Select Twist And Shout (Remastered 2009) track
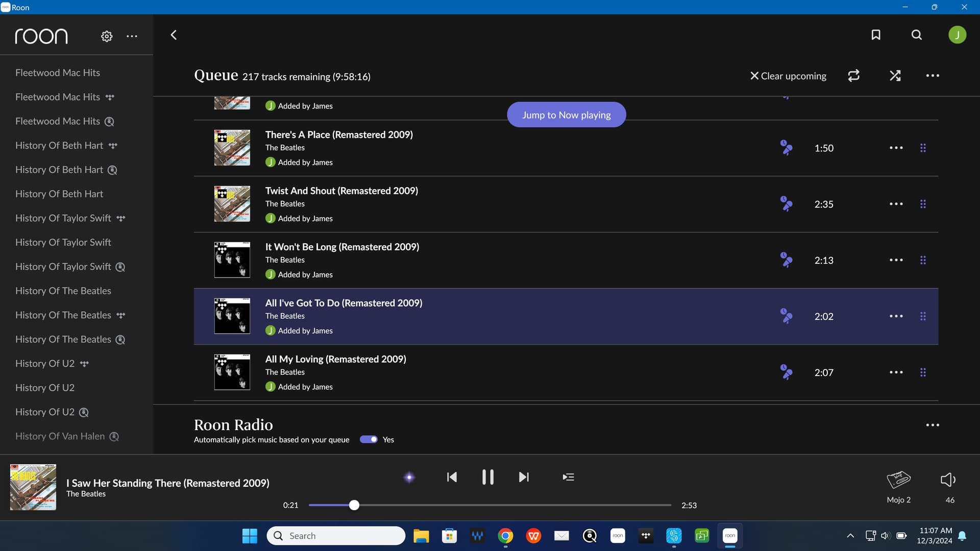 (x=341, y=191)
